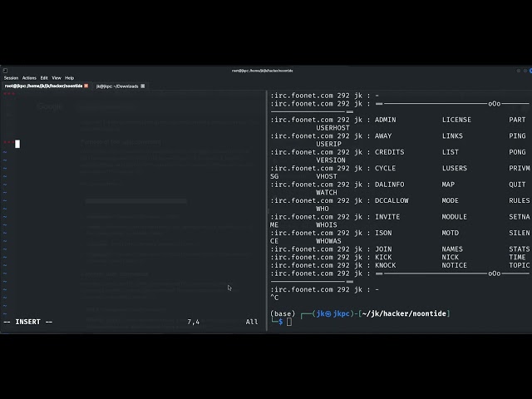Click the vim cursor block in the left pane
Screen dimensions: 532x399
[17, 144]
